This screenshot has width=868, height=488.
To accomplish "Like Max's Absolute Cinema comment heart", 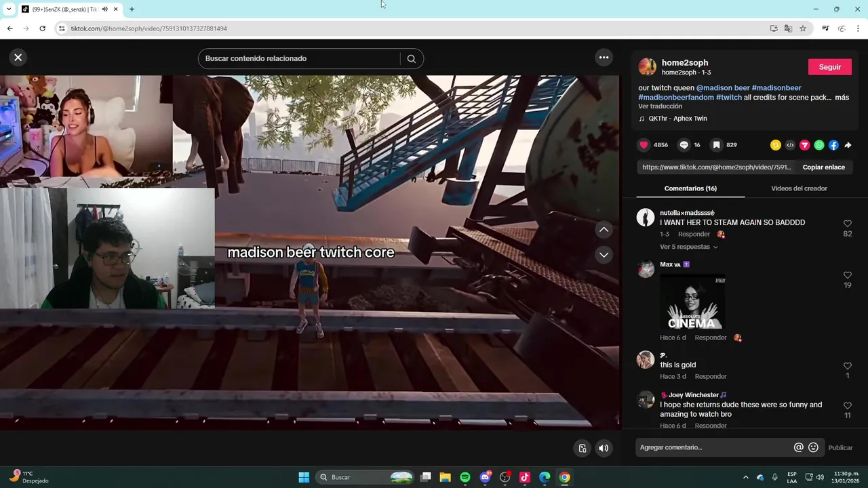I will click(x=848, y=275).
